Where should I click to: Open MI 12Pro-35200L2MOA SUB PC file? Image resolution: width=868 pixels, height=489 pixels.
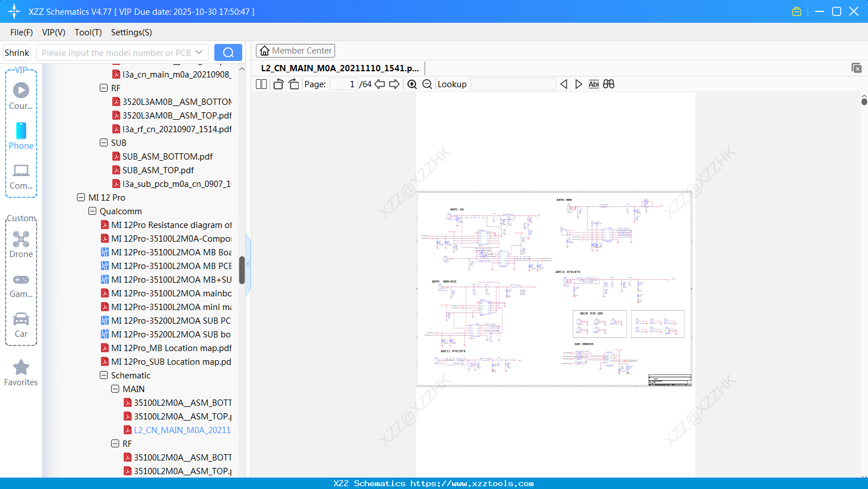click(x=166, y=320)
